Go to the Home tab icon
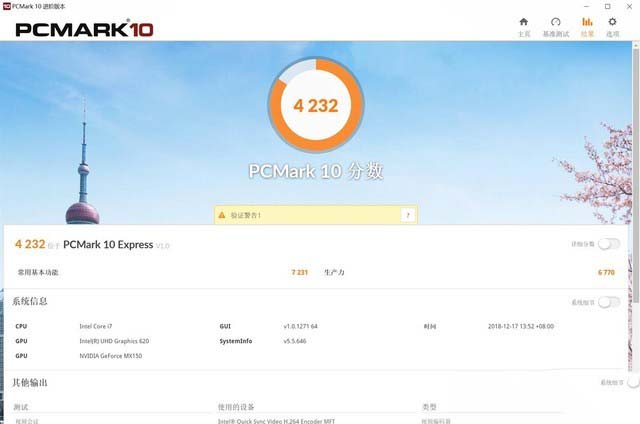 [524, 22]
